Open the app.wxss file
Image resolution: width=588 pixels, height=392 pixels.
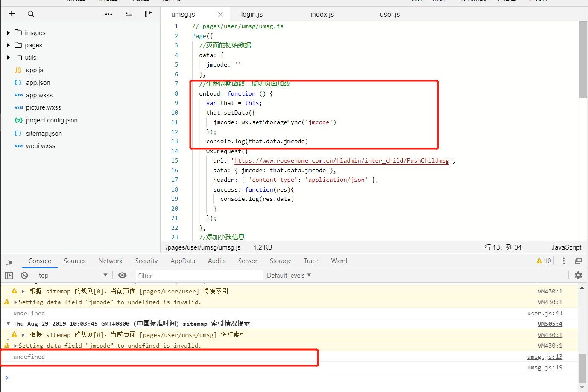[39, 95]
